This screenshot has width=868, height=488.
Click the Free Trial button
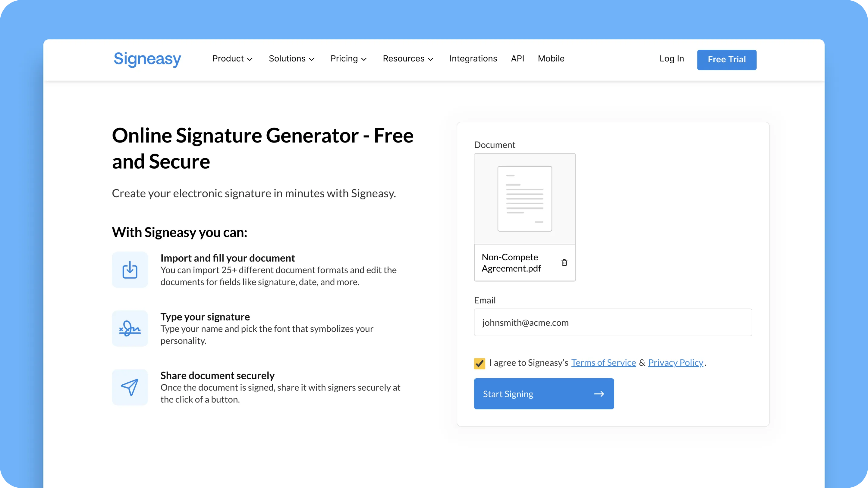tap(726, 60)
